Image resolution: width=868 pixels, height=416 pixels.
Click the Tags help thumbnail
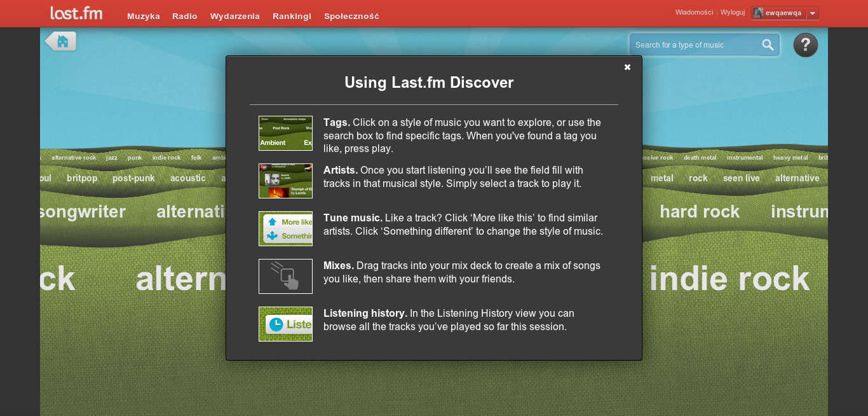285,133
